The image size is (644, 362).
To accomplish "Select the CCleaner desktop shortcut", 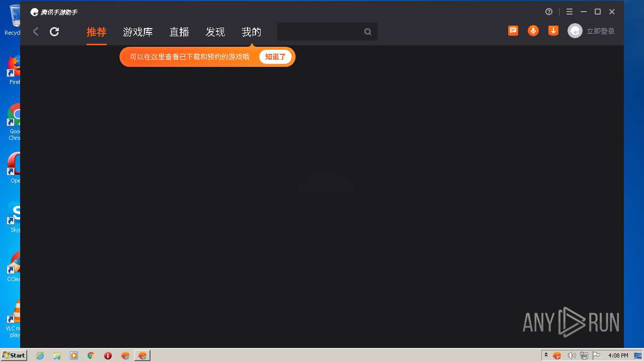I will tap(14, 266).
